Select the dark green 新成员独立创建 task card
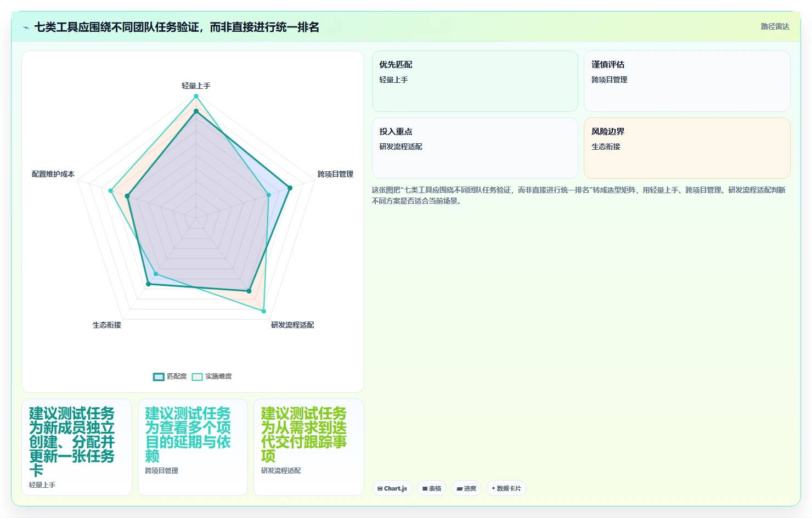The image size is (812, 518). [x=77, y=447]
